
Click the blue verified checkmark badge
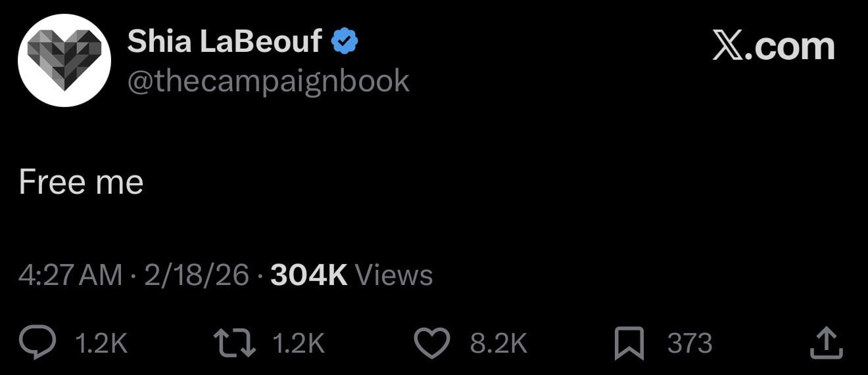[x=344, y=43]
